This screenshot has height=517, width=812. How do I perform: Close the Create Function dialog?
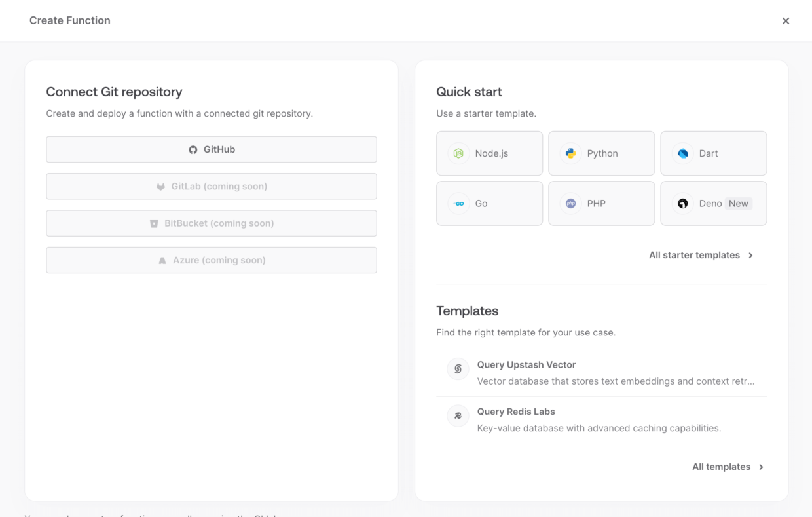click(786, 20)
